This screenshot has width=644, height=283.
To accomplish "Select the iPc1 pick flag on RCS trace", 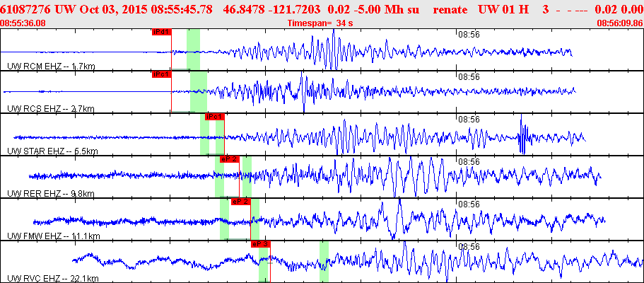I will [161, 74].
